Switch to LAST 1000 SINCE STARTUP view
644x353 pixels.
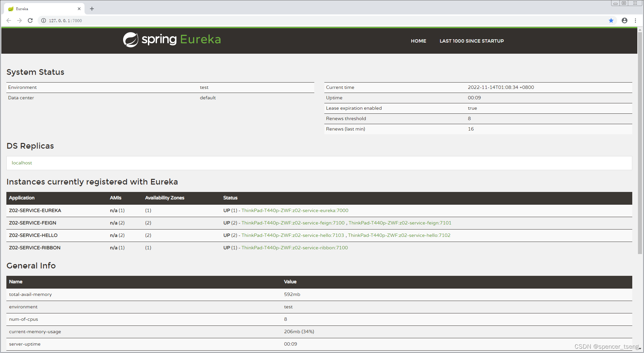[472, 41]
